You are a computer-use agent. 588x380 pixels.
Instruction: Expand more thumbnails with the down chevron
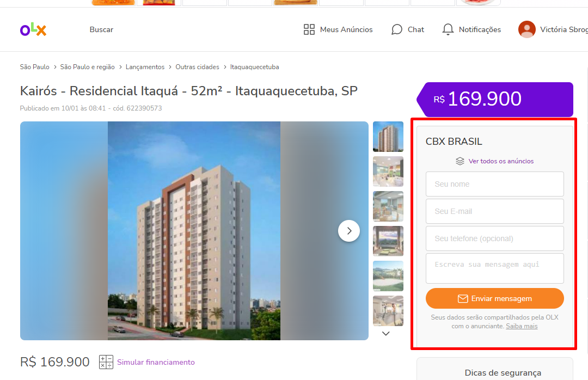(x=386, y=334)
